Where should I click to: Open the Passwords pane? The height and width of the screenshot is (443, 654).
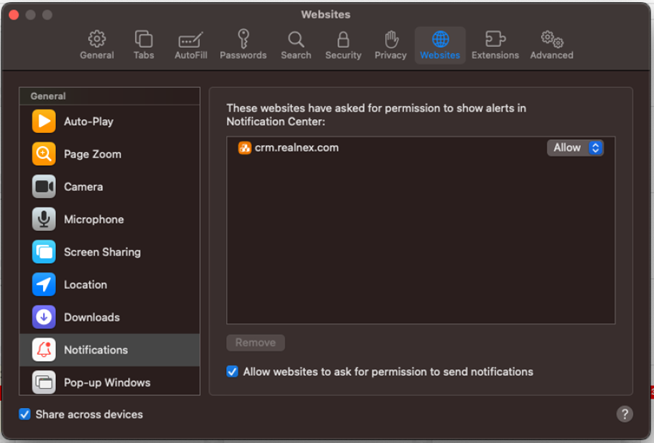243,45
